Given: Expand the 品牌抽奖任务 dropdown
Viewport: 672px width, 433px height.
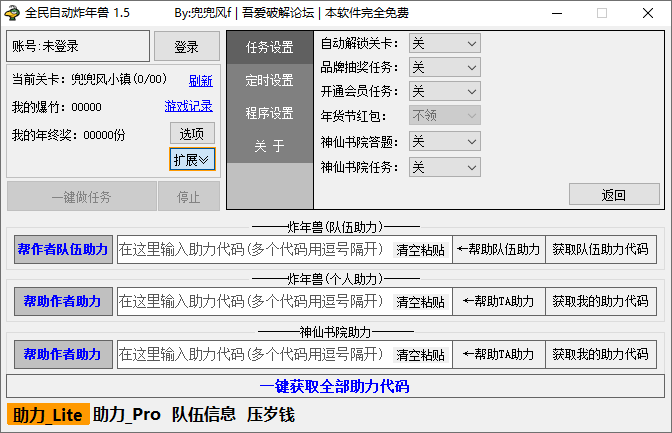Looking at the screenshot, I should pyautogui.click(x=444, y=68).
